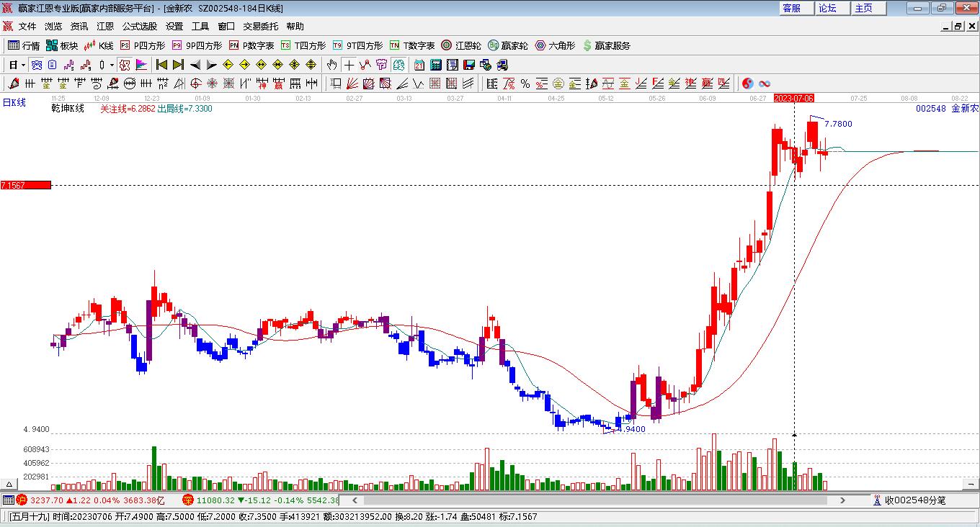Select the red pencil drawing tool
This screenshot has height=527, width=980.
[13, 84]
